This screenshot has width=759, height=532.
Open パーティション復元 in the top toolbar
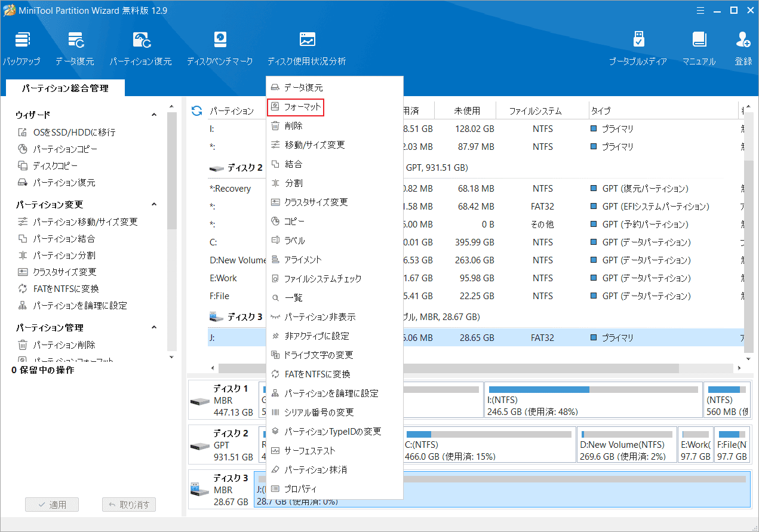140,49
